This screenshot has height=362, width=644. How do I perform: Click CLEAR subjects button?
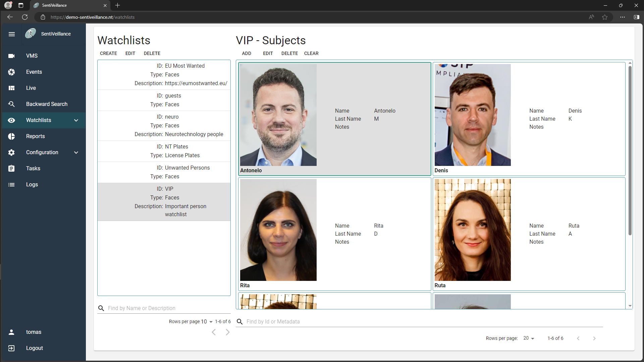[x=311, y=53]
